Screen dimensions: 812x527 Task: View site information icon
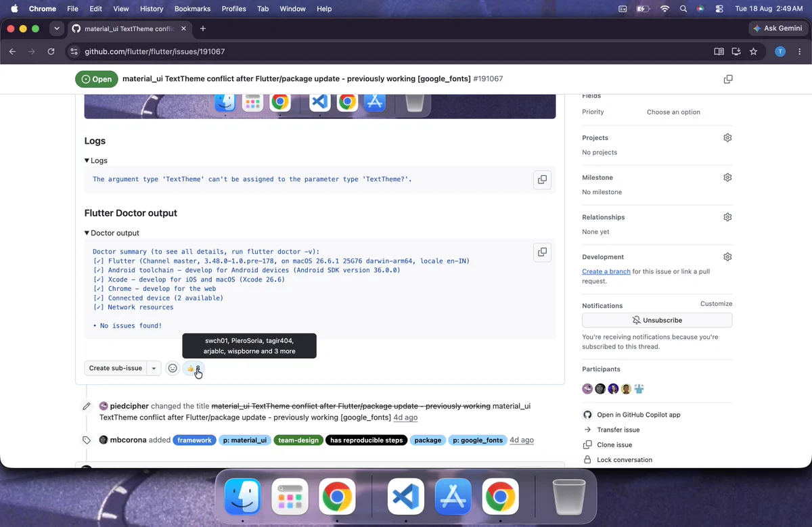point(74,51)
